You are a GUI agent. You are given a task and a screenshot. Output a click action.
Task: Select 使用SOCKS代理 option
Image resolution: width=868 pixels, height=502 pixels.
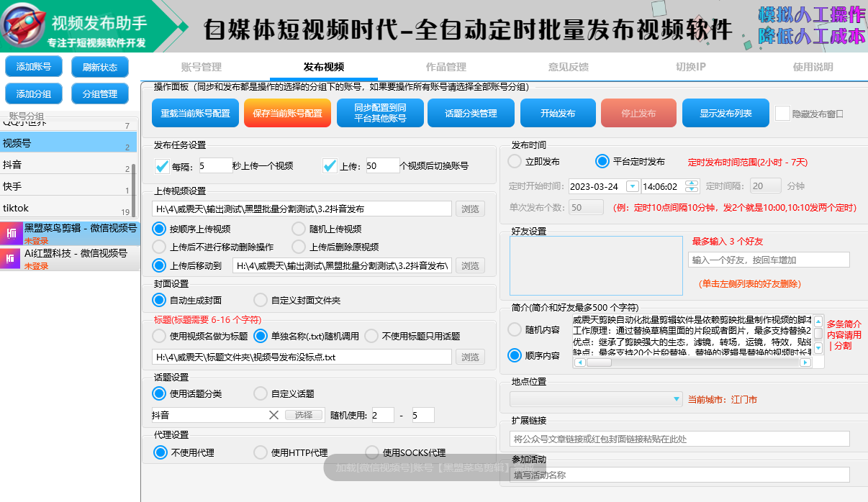pos(372,452)
